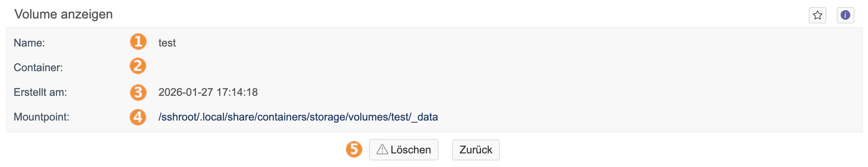This screenshot has height=167, width=868.
Task: Click the "Container:" label
Action: click(38, 67)
